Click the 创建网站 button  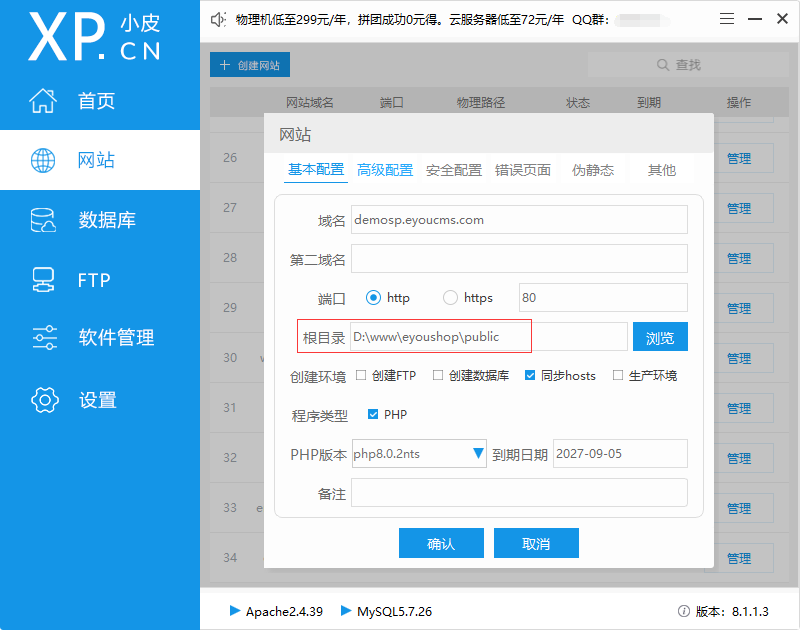[250, 65]
